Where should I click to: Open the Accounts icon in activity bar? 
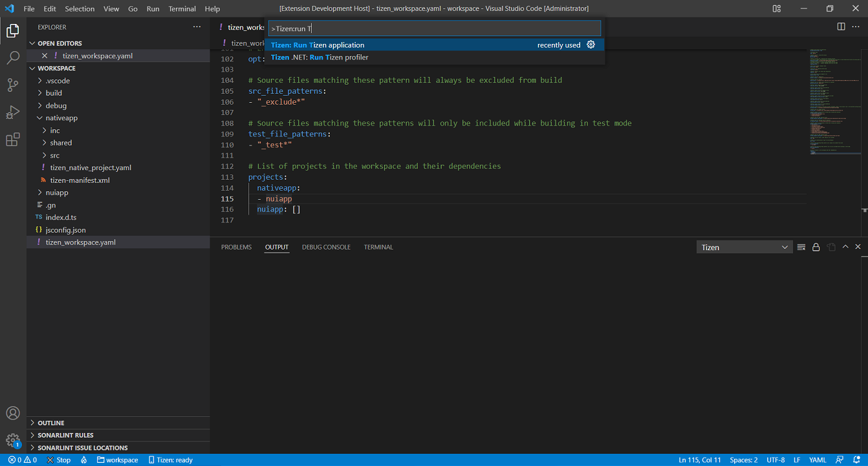point(13,413)
